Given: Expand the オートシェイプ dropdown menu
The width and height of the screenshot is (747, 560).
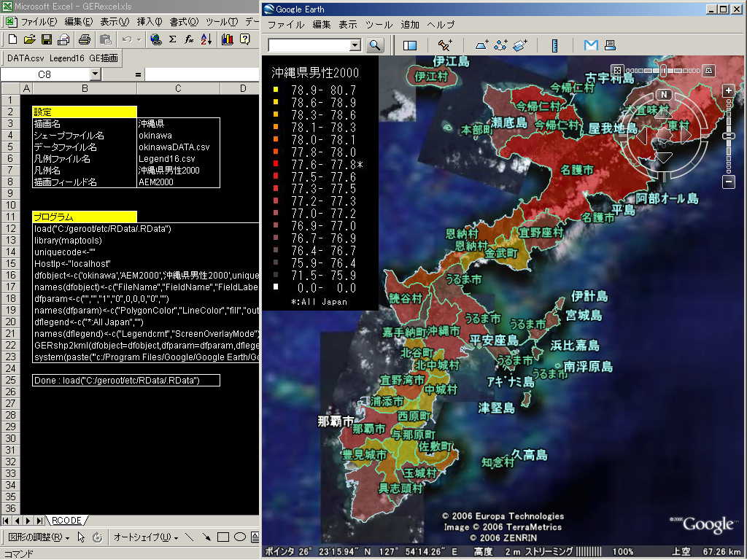Looking at the screenshot, I should click(x=145, y=537).
